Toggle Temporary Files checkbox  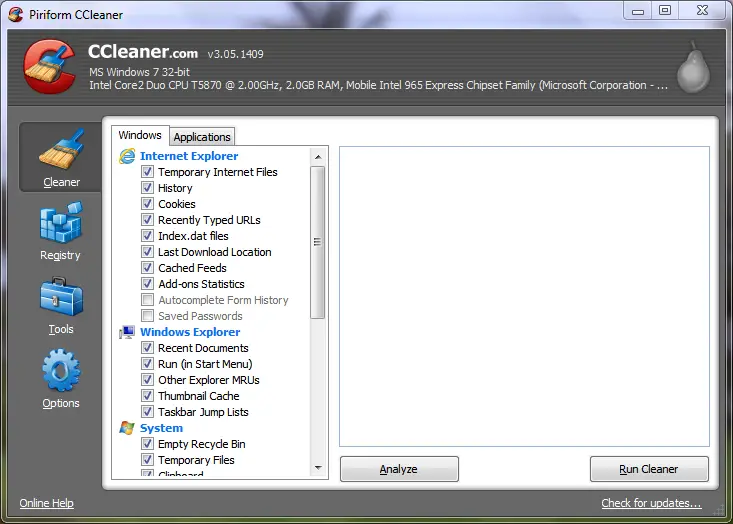(x=147, y=459)
